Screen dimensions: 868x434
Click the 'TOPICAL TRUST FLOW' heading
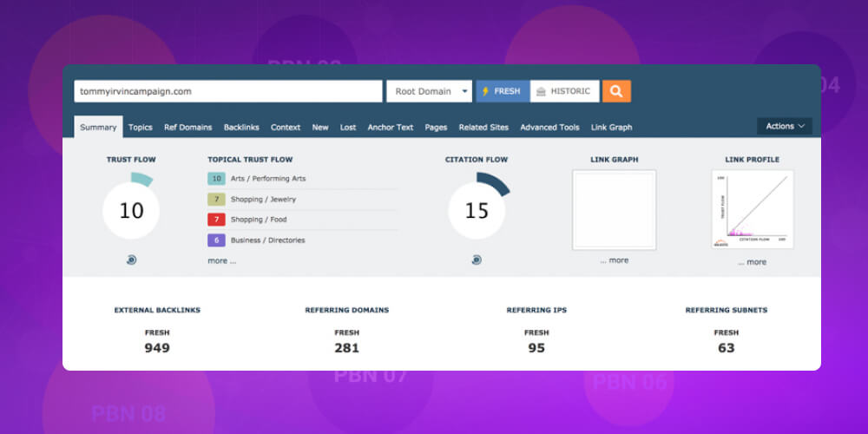click(x=250, y=160)
